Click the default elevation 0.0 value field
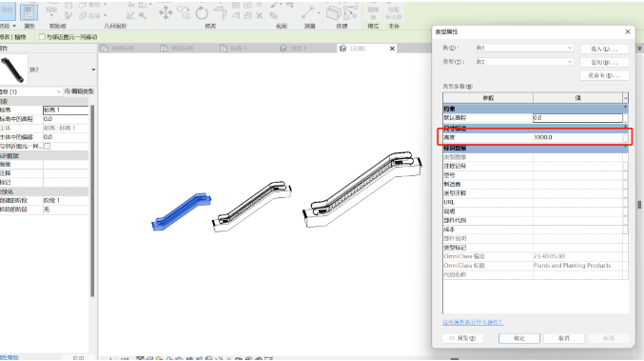This screenshot has height=361, width=644. [577, 117]
